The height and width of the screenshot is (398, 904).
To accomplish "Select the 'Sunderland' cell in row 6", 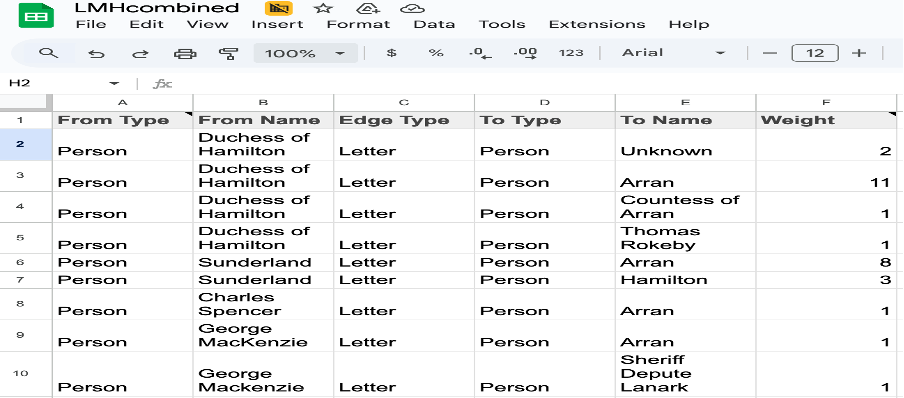I will (263, 262).
